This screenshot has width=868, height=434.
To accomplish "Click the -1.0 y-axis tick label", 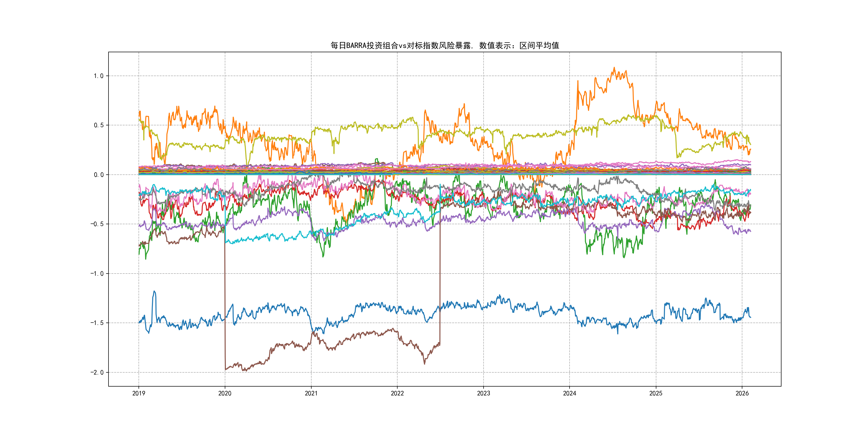I will (x=97, y=274).
